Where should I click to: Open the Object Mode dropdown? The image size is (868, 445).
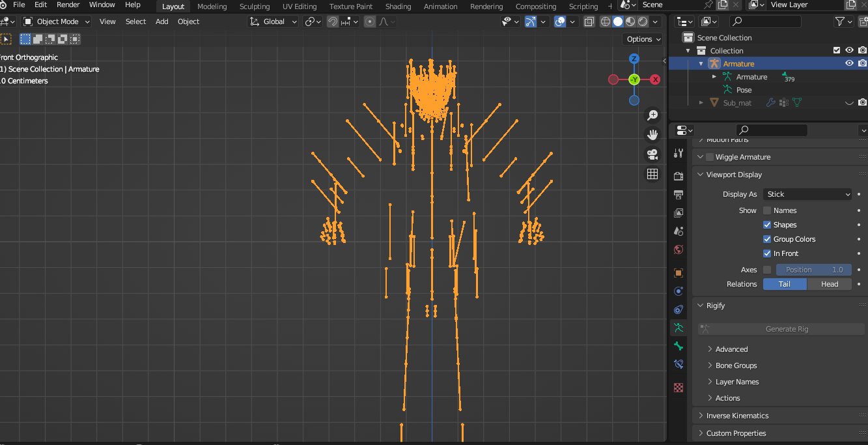57,22
